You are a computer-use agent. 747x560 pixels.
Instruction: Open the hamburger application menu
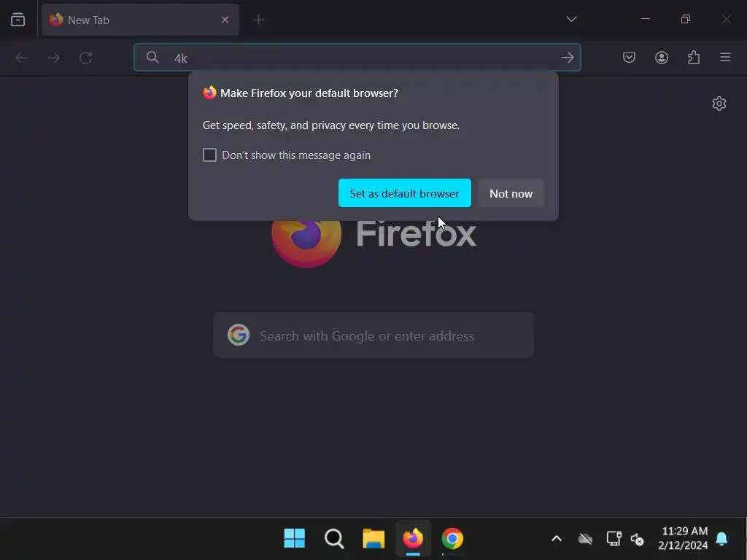(x=725, y=57)
